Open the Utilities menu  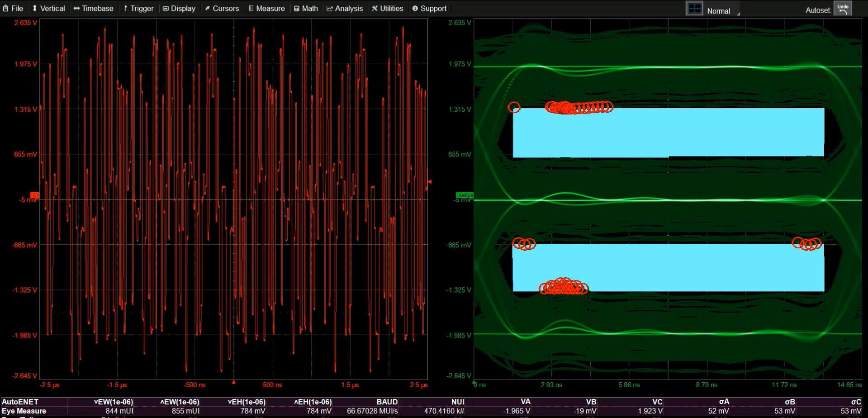click(387, 9)
